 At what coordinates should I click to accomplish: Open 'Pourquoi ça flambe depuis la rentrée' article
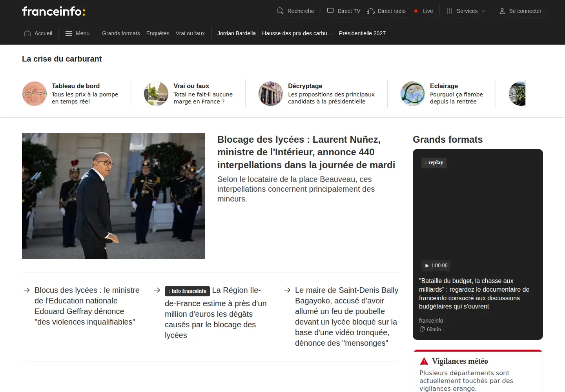456,98
